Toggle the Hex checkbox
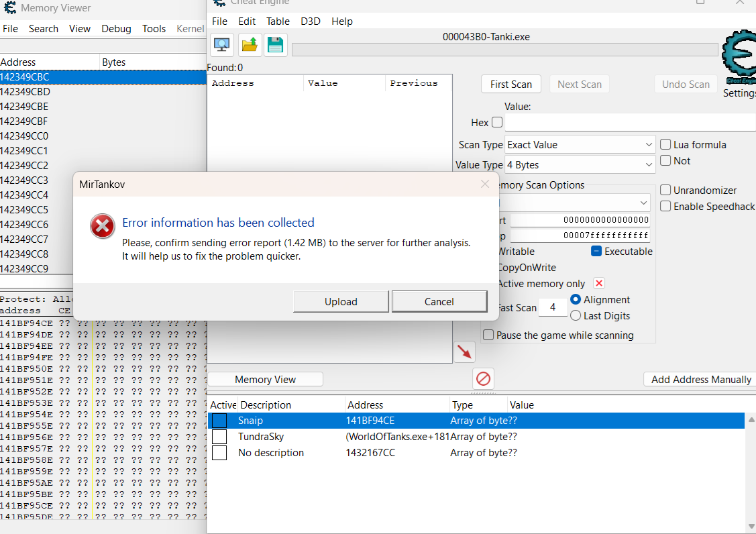This screenshot has width=756, height=534. pyautogui.click(x=497, y=122)
